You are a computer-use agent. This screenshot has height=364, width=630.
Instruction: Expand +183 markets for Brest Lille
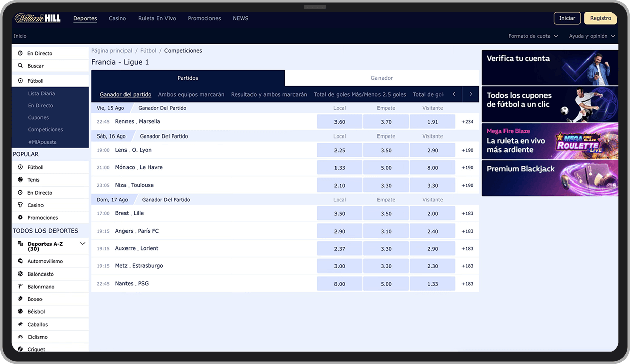[468, 214]
